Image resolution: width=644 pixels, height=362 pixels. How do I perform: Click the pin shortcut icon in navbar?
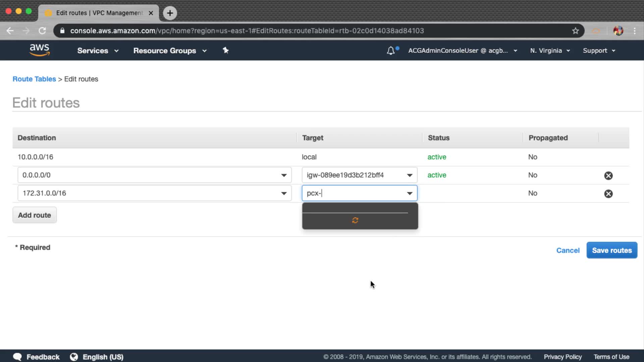(226, 50)
